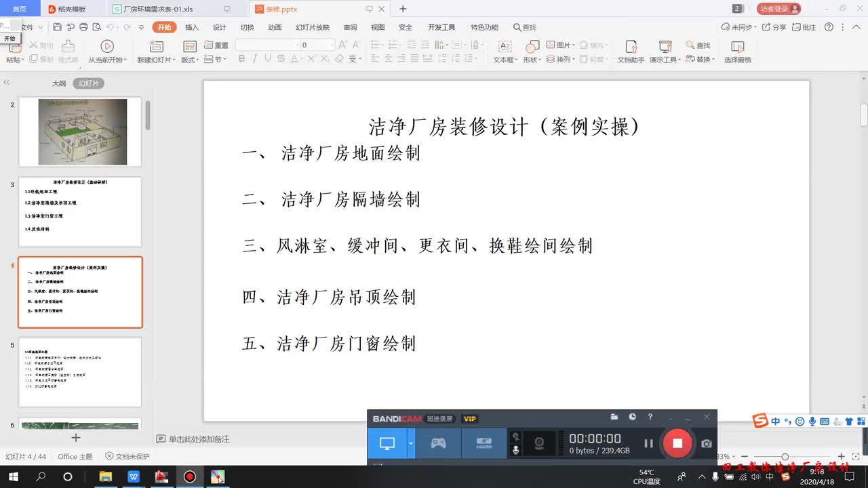Open Bandicam output folder
The height and width of the screenshot is (488, 868).
(614, 417)
